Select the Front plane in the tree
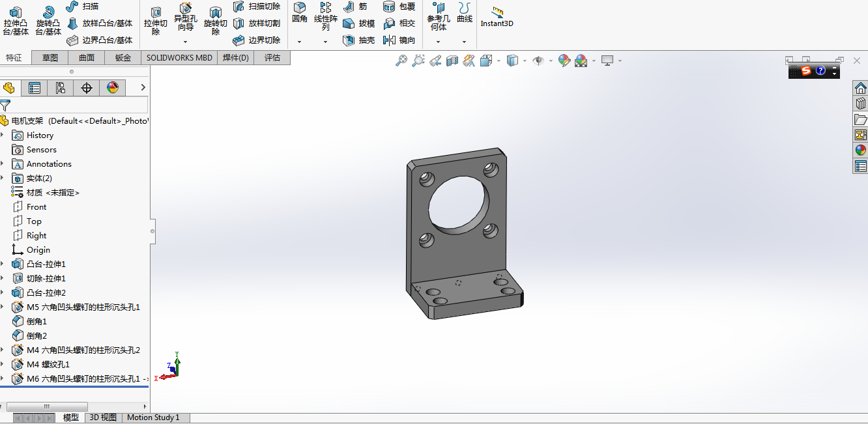Image resolution: width=868 pixels, height=424 pixels. 36,207
